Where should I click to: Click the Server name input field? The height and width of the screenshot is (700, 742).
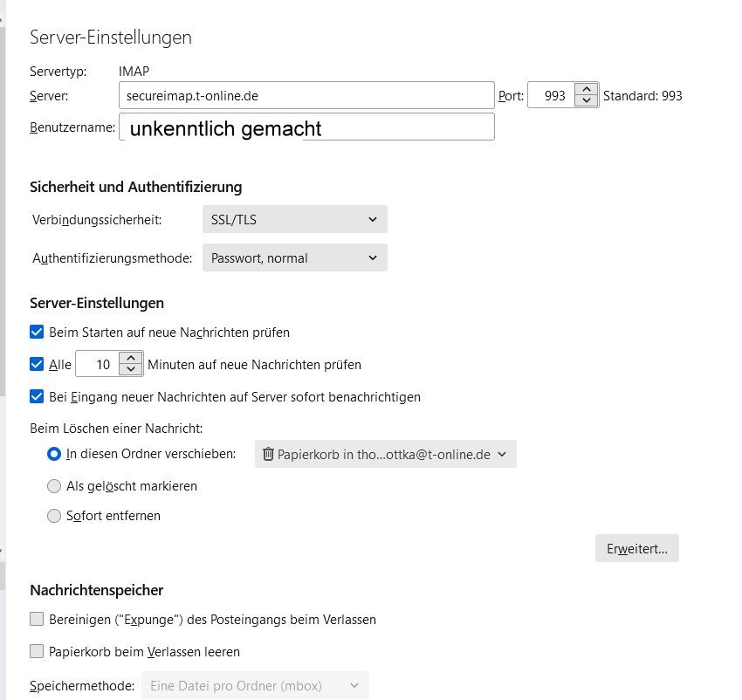coord(306,96)
